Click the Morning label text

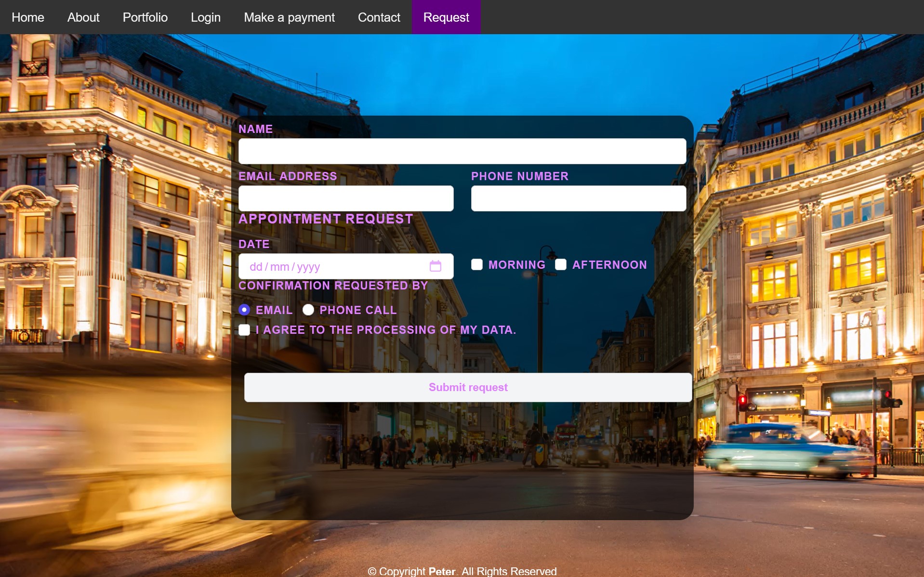click(517, 265)
